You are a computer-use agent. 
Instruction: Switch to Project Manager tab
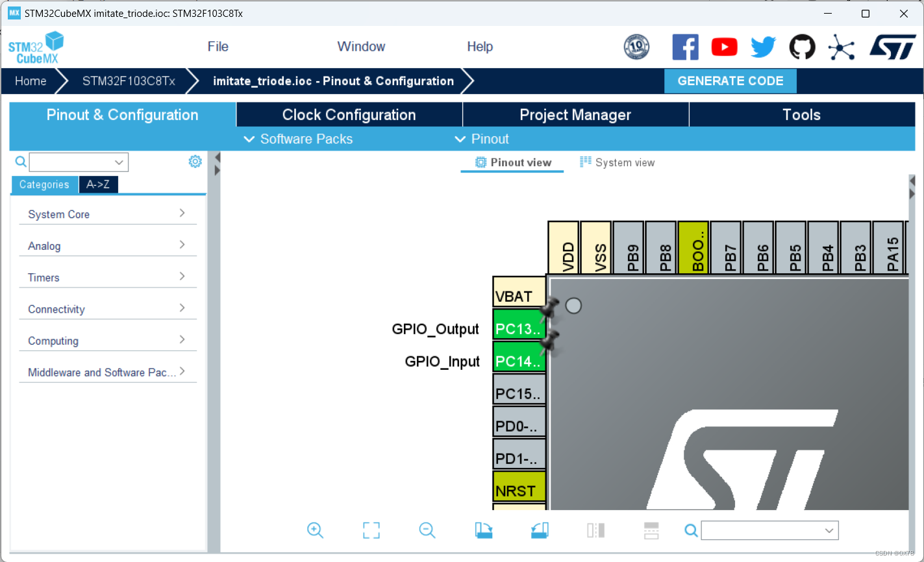[575, 115]
